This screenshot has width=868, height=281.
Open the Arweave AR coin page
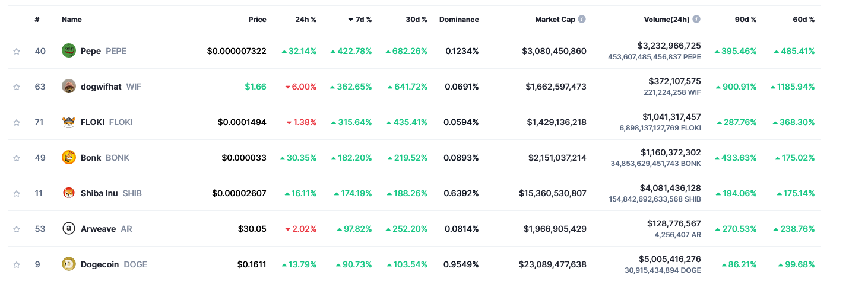(99, 229)
